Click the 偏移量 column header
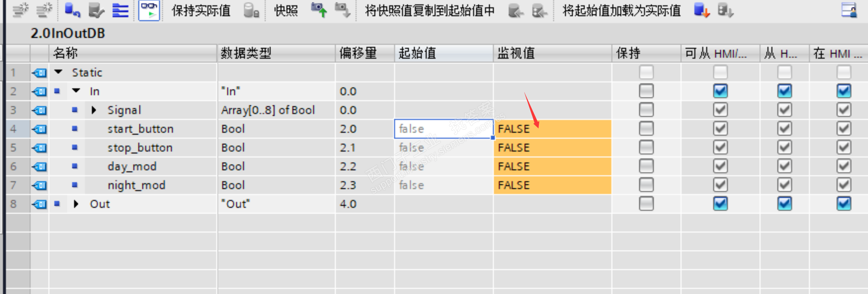Viewport: 868px width, 294px height. tap(365, 53)
